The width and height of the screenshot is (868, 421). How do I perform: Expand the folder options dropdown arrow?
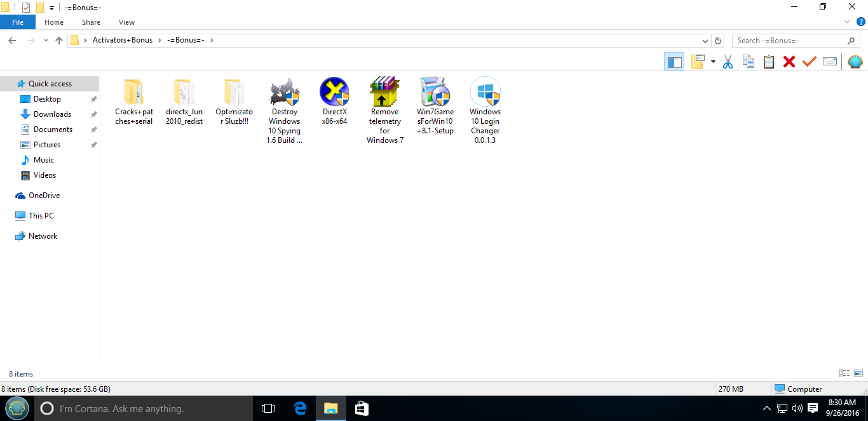tap(713, 62)
